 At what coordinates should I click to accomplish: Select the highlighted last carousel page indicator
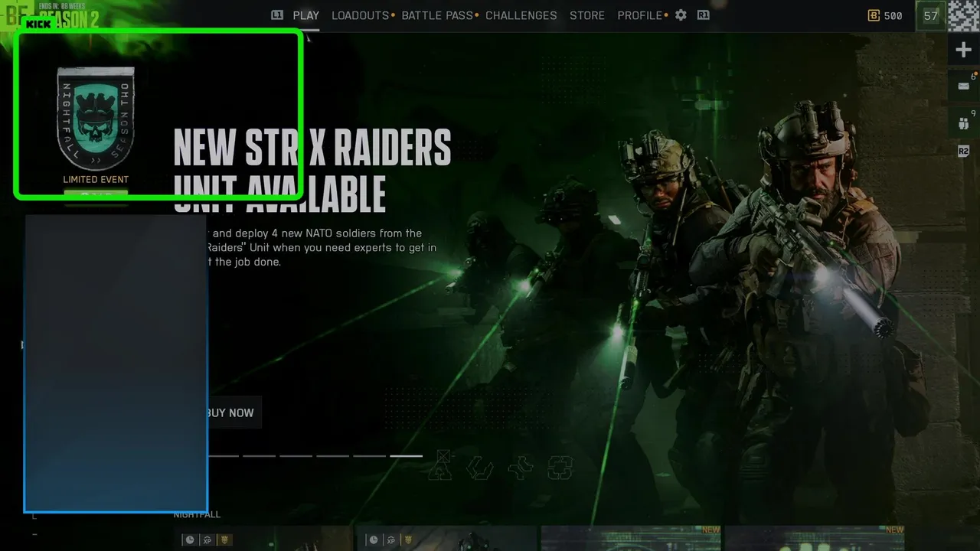[x=406, y=455]
